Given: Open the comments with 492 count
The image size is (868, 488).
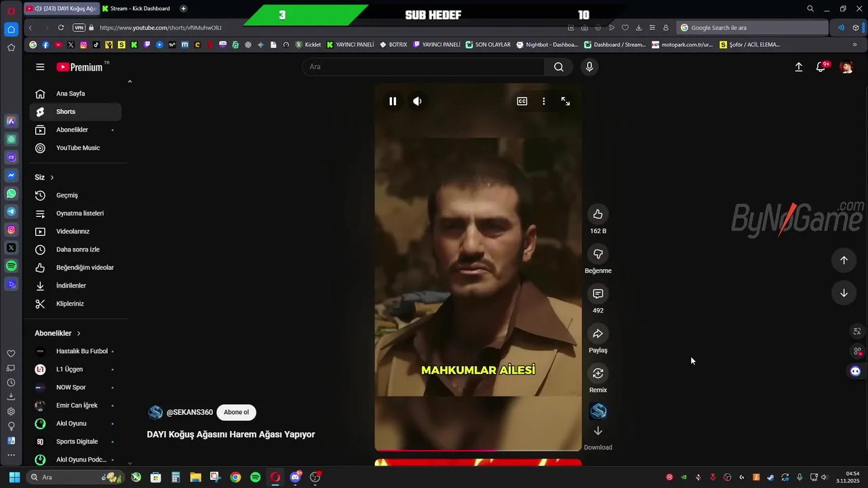Looking at the screenshot, I should tap(598, 293).
